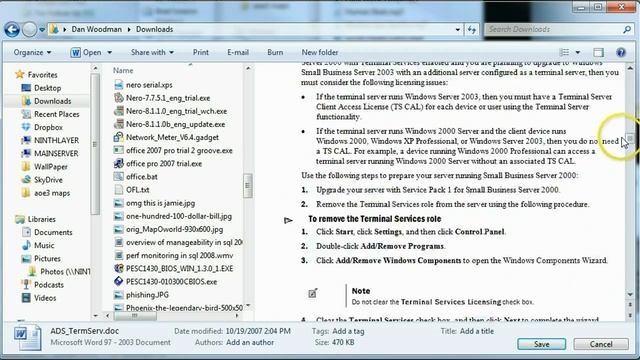Expand the view options dropdown arrow
Screen dimensions: 640x360
click(x=578, y=52)
